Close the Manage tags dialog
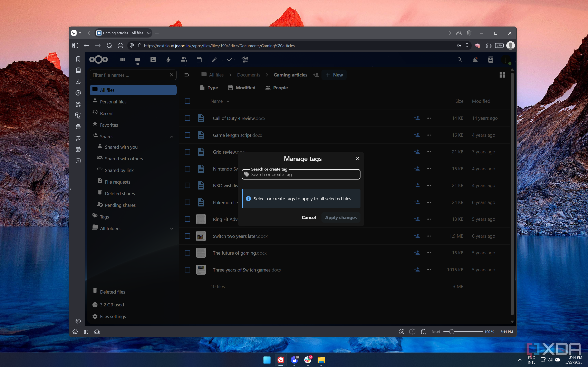Screen dimensions: 588x367 [x=357, y=159]
